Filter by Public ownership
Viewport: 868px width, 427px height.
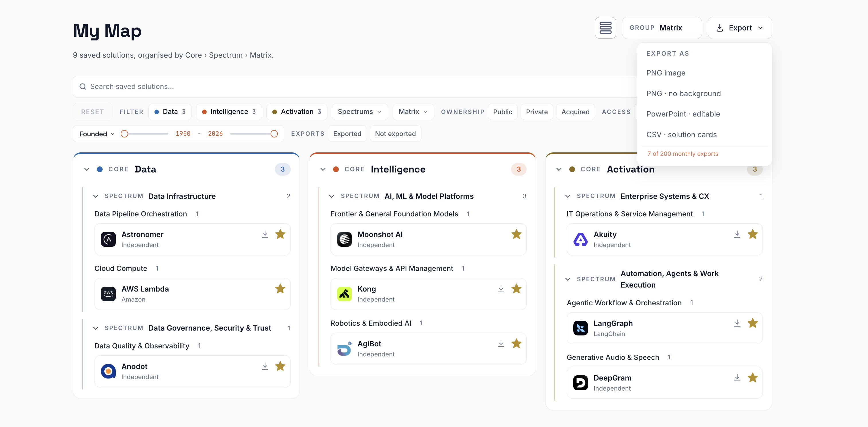click(x=503, y=112)
